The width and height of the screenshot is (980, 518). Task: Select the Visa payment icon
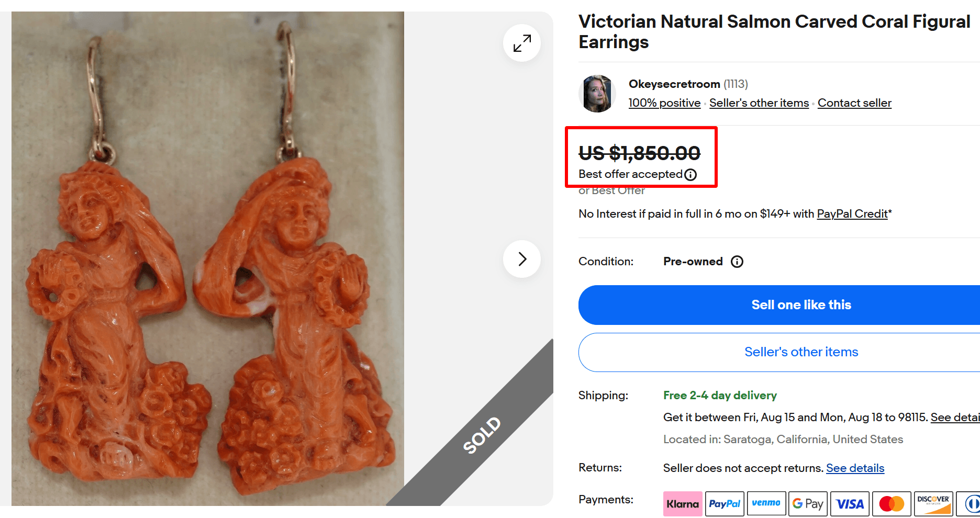coord(850,503)
